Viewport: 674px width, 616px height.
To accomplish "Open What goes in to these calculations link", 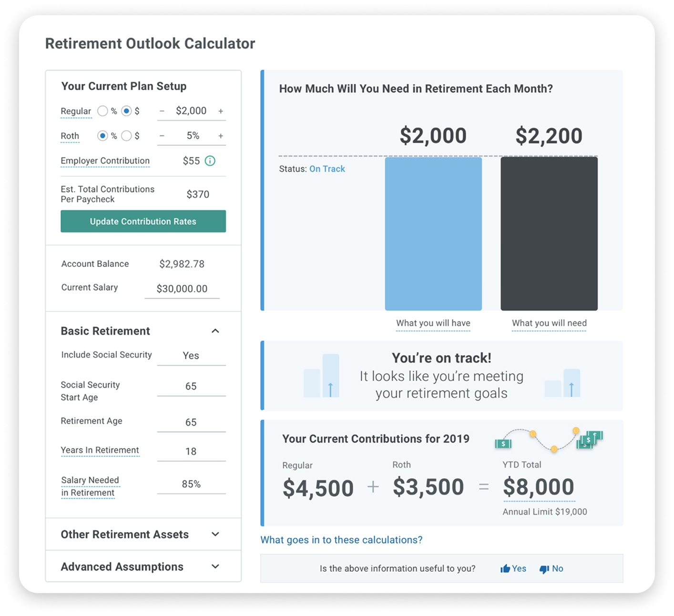I will tap(341, 540).
